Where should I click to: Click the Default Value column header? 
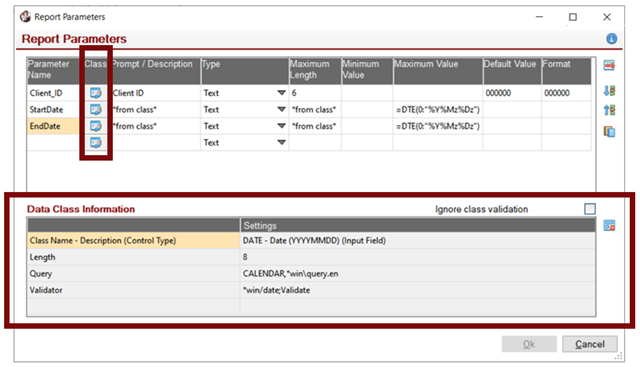(512, 70)
